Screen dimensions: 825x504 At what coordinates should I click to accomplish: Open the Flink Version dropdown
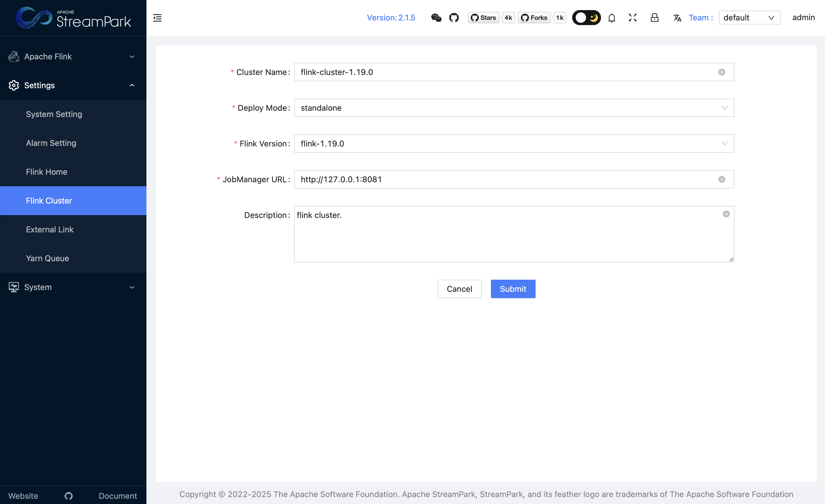click(514, 144)
